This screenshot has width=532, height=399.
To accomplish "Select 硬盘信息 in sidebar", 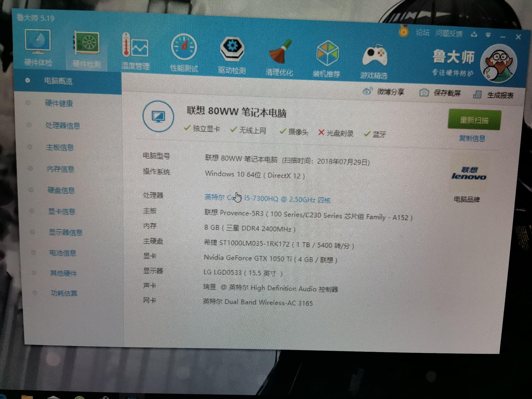I will coord(61,190).
